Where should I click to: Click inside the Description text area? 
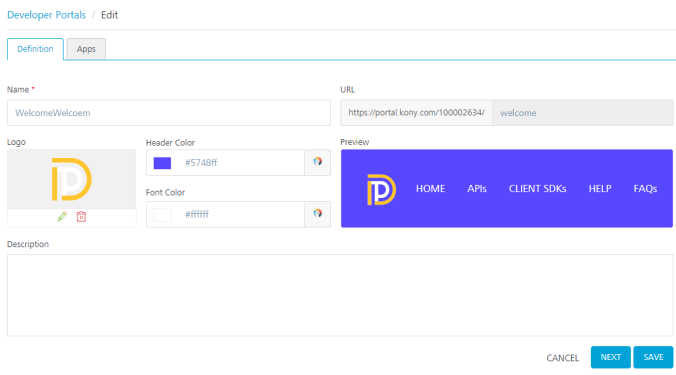pos(340,295)
